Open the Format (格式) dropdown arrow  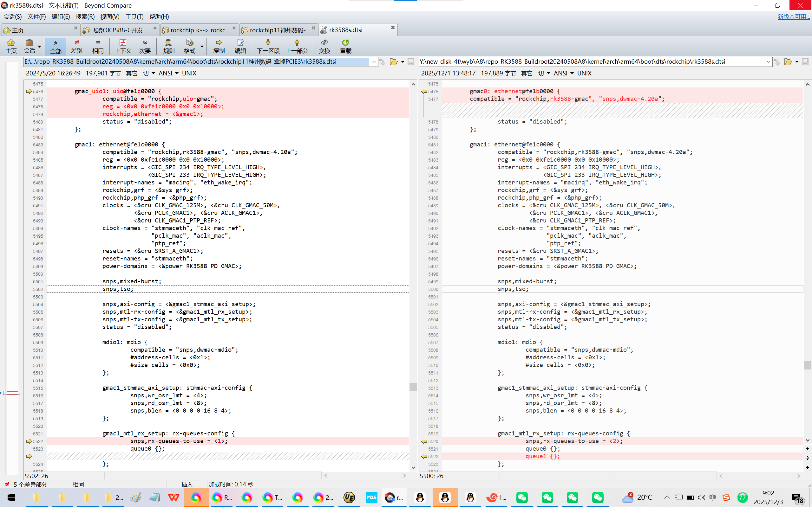coord(202,46)
